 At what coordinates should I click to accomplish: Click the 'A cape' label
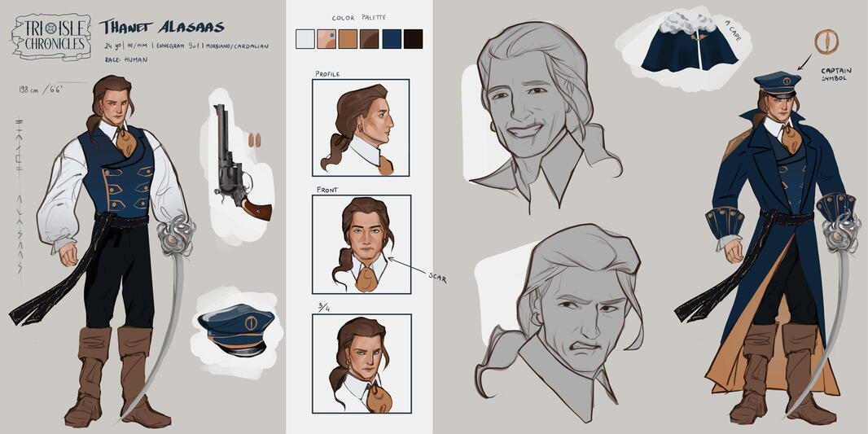point(734,31)
